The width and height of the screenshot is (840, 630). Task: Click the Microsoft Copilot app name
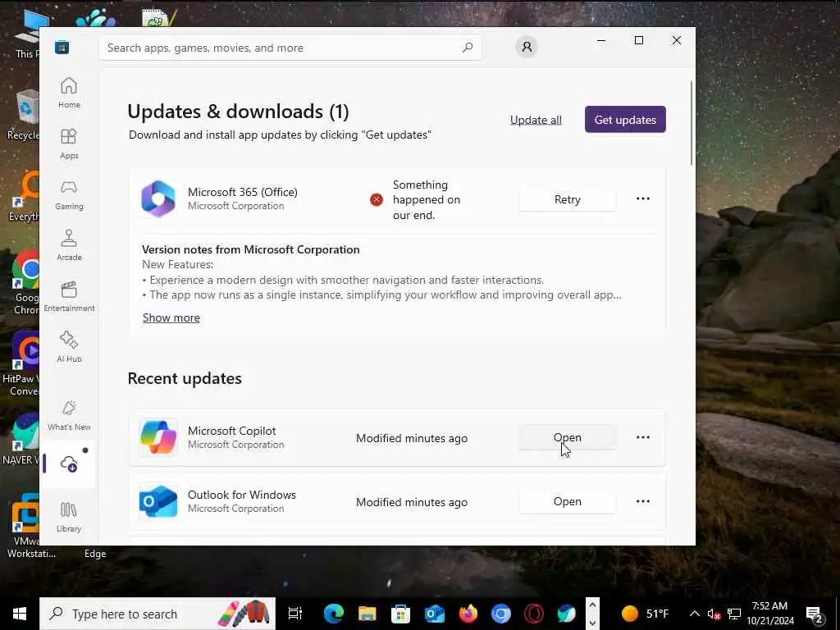pyautogui.click(x=232, y=431)
